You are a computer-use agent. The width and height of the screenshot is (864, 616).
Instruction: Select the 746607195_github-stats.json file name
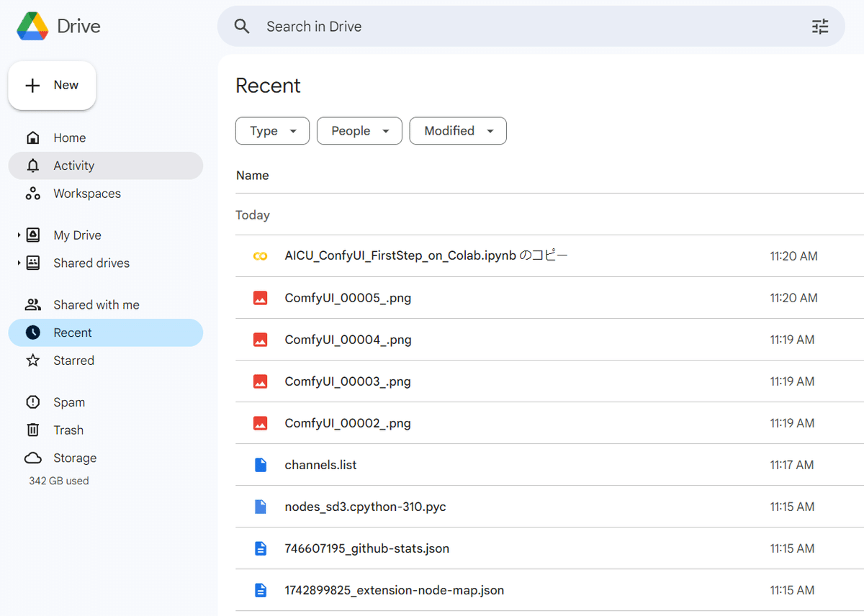[x=367, y=548]
